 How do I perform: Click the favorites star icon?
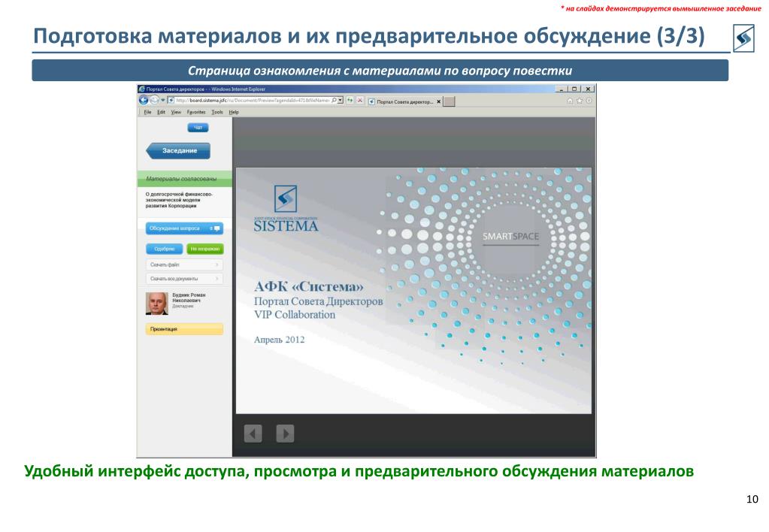click(580, 101)
